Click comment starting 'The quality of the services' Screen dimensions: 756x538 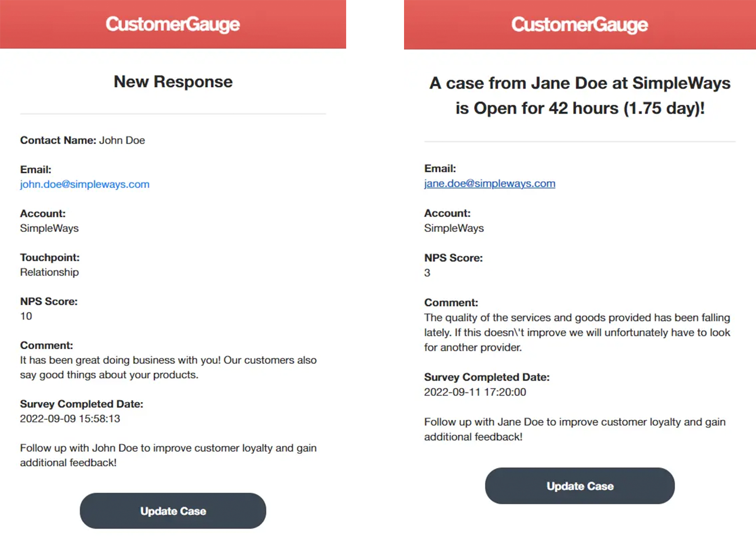click(577, 333)
